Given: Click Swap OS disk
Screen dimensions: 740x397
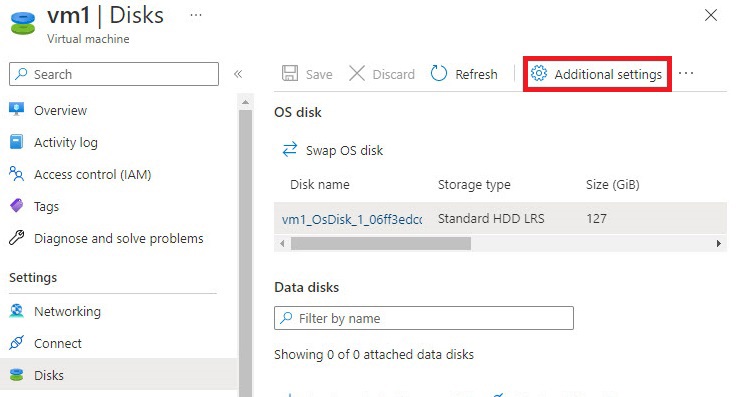Looking at the screenshot, I should click(345, 150).
